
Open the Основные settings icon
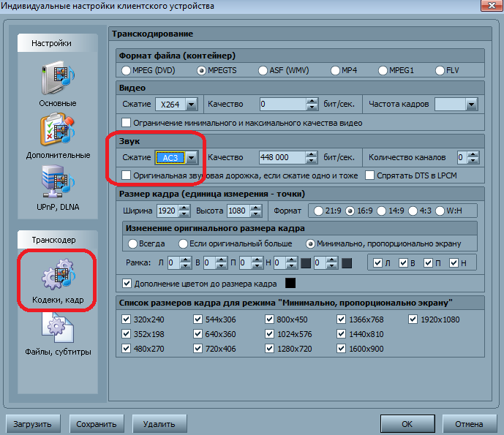tap(57, 80)
